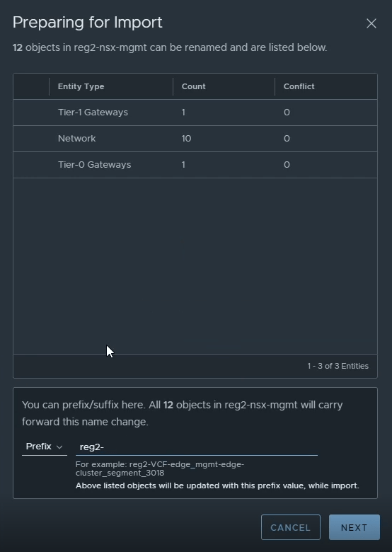Click the conflict value for Tier-1 Gateways

pyautogui.click(x=287, y=113)
